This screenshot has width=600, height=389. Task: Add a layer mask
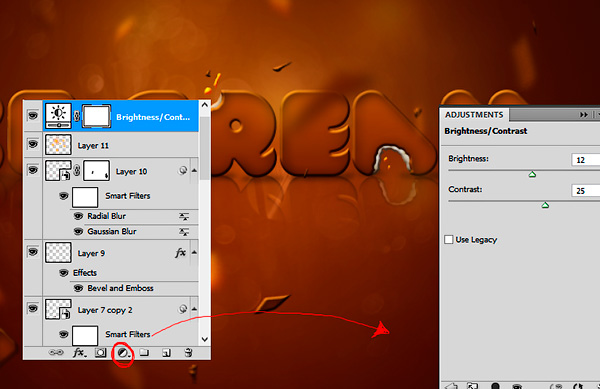[x=101, y=352]
